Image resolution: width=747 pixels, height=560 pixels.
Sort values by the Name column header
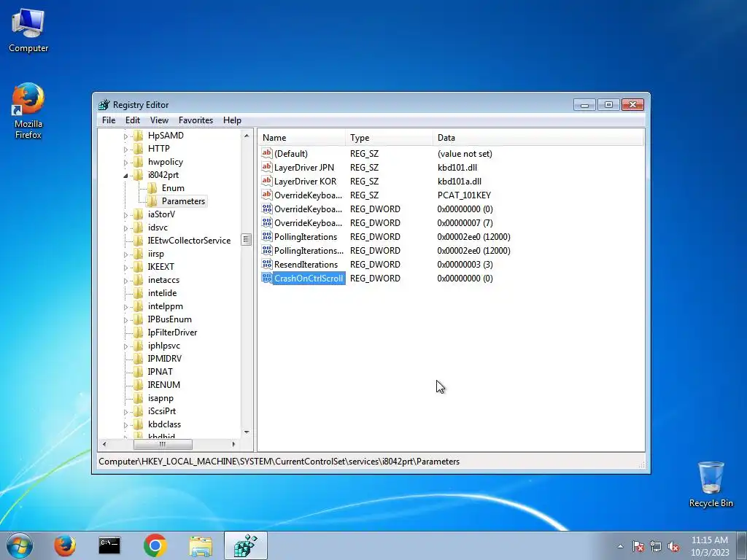point(302,138)
